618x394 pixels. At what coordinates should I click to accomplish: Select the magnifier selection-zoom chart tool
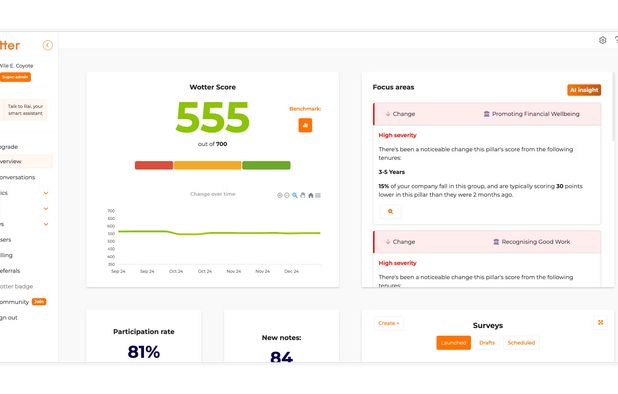tap(295, 195)
